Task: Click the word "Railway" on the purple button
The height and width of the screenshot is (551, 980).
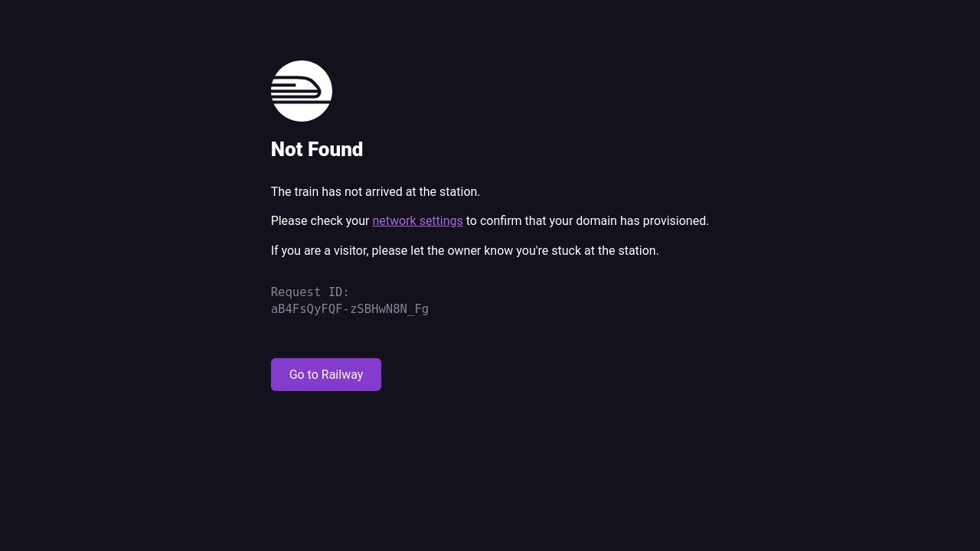Action: point(342,375)
